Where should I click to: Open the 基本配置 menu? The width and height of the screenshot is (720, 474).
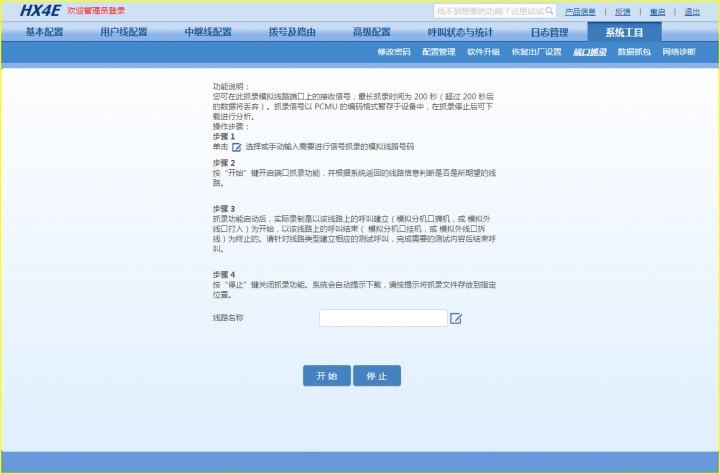point(45,32)
